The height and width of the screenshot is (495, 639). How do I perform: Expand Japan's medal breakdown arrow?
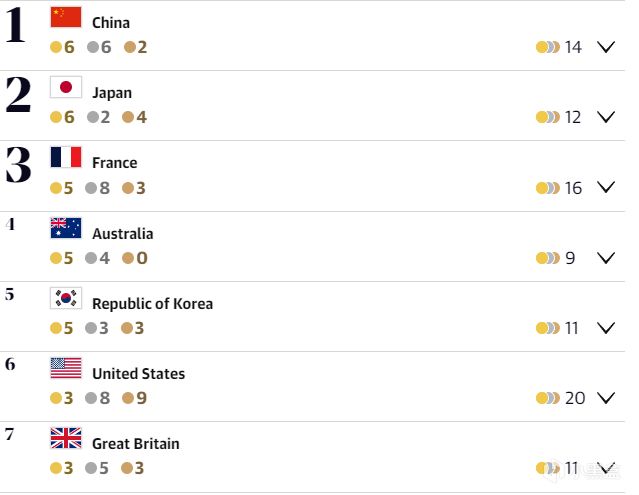pyautogui.click(x=605, y=117)
